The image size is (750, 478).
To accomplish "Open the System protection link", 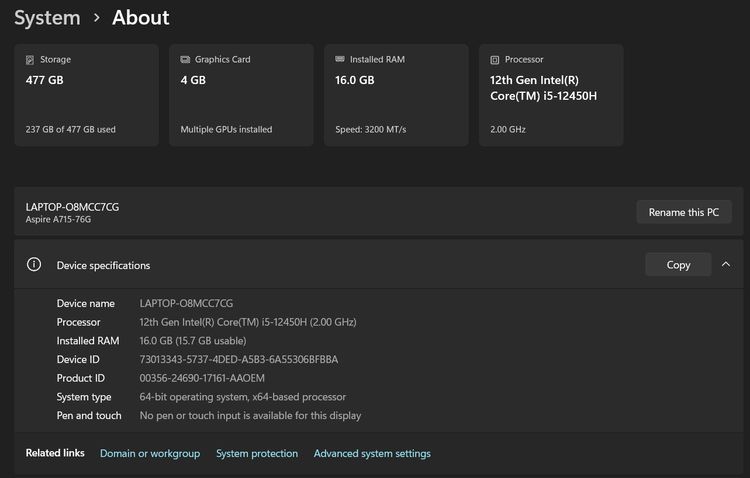I will click(x=257, y=454).
